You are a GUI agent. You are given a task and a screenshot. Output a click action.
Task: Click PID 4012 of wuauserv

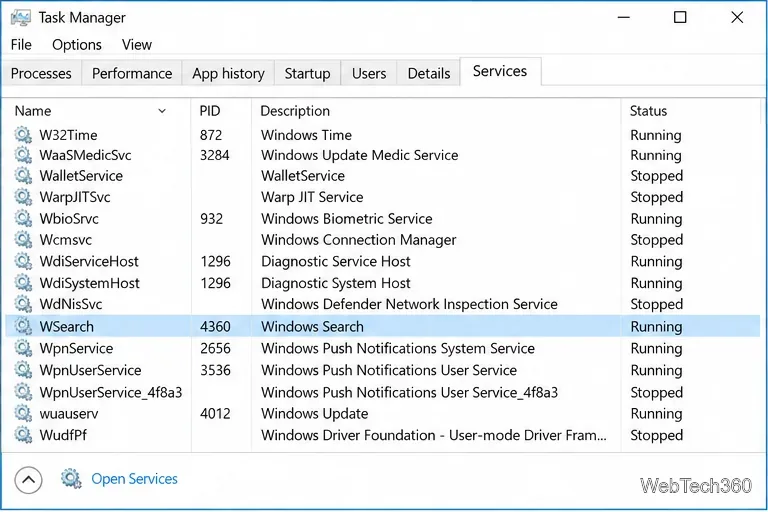(x=215, y=414)
